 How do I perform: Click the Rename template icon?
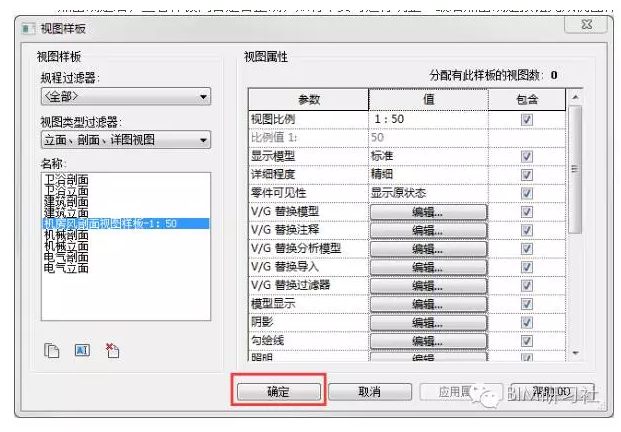(x=82, y=350)
